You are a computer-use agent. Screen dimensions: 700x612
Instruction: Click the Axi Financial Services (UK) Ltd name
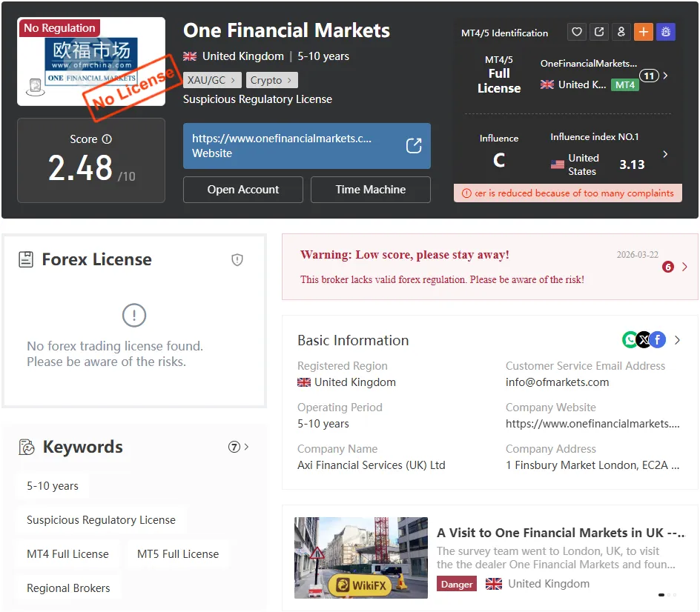372,465
